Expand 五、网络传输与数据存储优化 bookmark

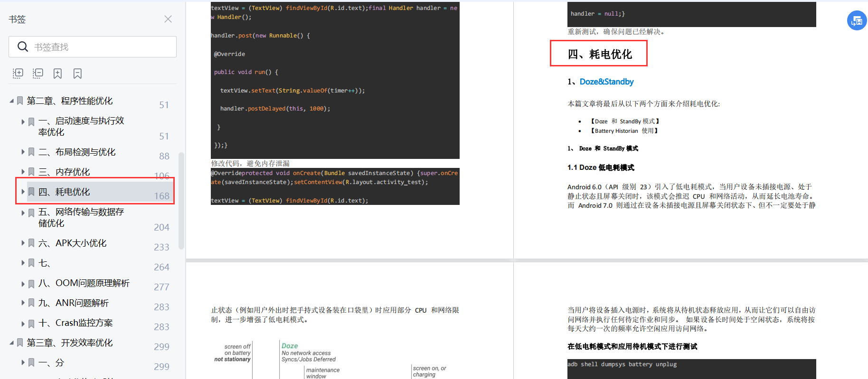coord(23,213)
